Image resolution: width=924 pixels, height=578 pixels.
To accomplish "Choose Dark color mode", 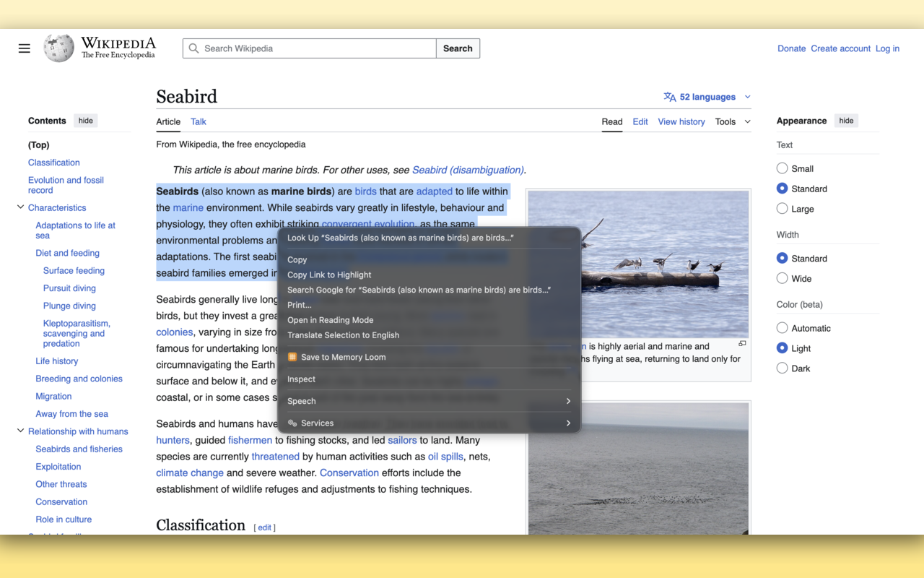I will point(782,368).
